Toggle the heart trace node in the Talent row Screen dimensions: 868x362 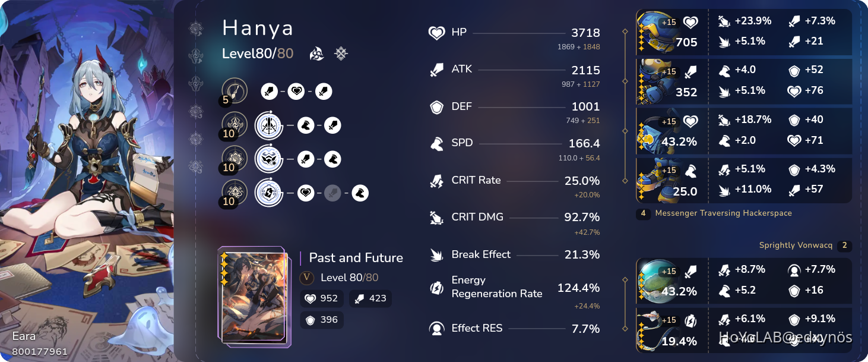(306, 192)
